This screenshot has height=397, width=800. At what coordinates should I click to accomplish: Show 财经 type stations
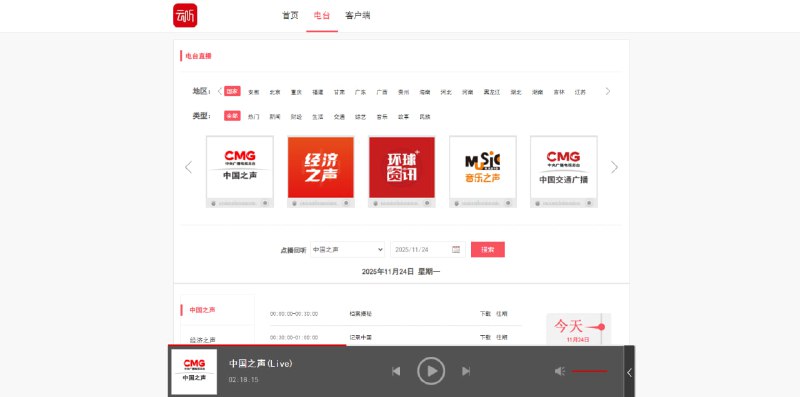tap(296, 117)
